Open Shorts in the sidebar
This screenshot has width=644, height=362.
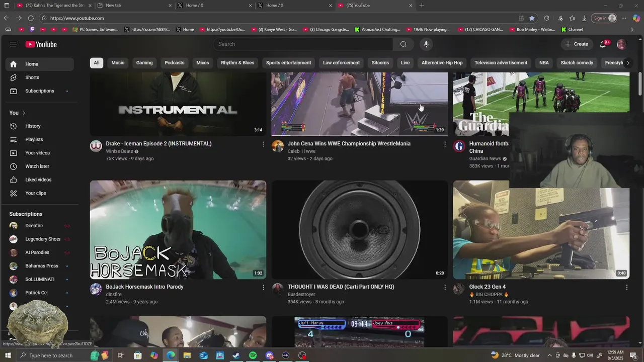click(x=40, y=77)
